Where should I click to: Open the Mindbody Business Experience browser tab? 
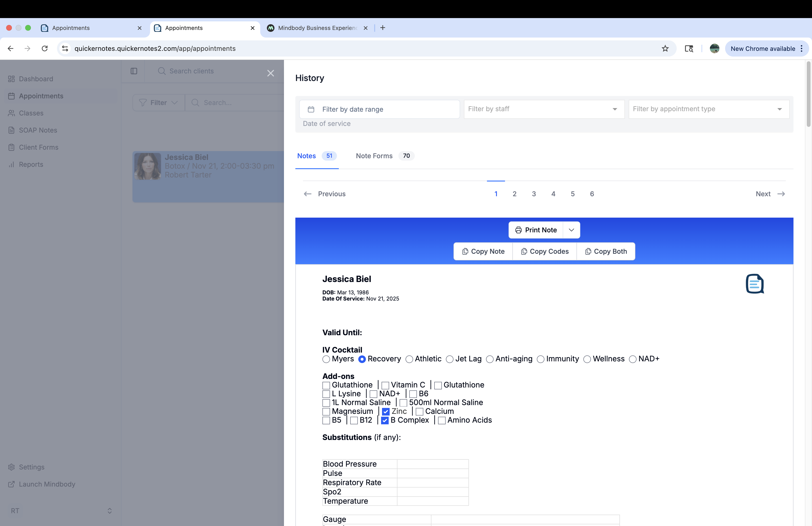pos(317,28)
